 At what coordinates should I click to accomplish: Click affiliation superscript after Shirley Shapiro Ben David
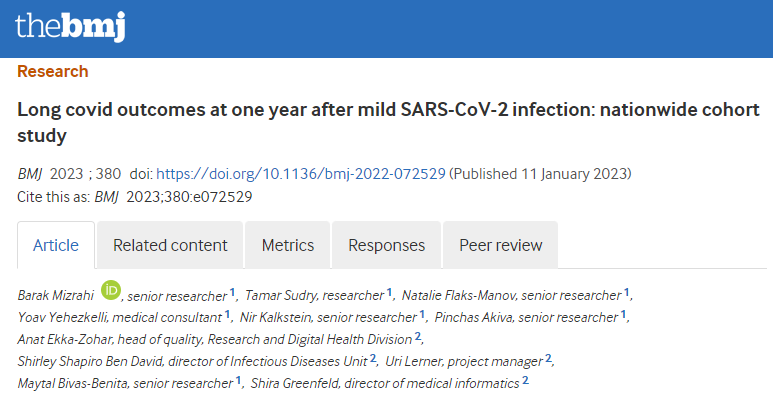click(x=373, y=359)
